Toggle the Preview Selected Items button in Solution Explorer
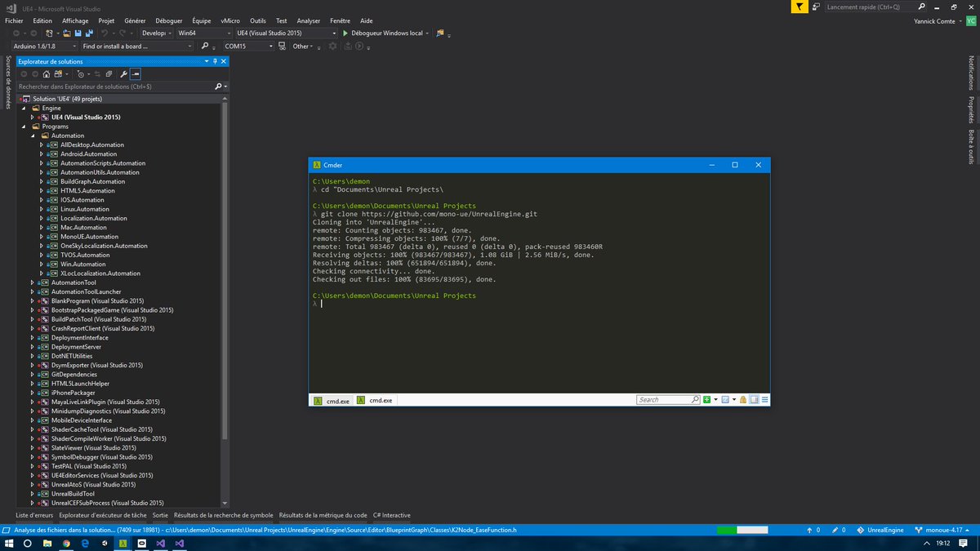 pos(136,74)
